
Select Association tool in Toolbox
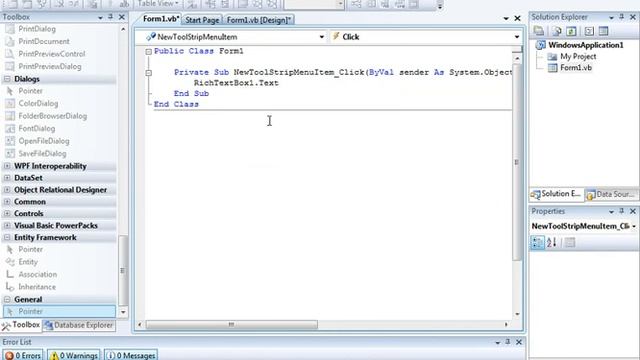[x=38, y=274]
